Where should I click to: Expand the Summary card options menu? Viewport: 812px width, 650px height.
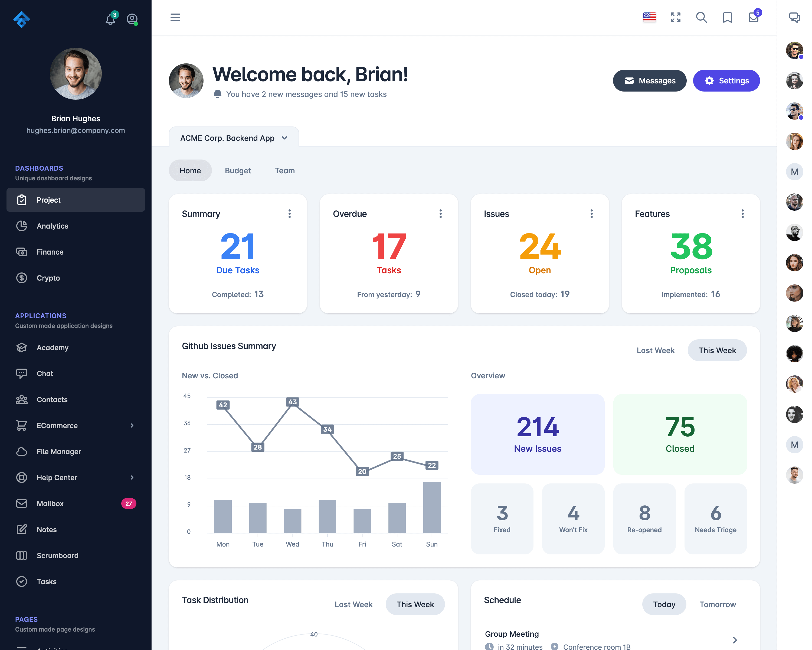tap(290, 214)
